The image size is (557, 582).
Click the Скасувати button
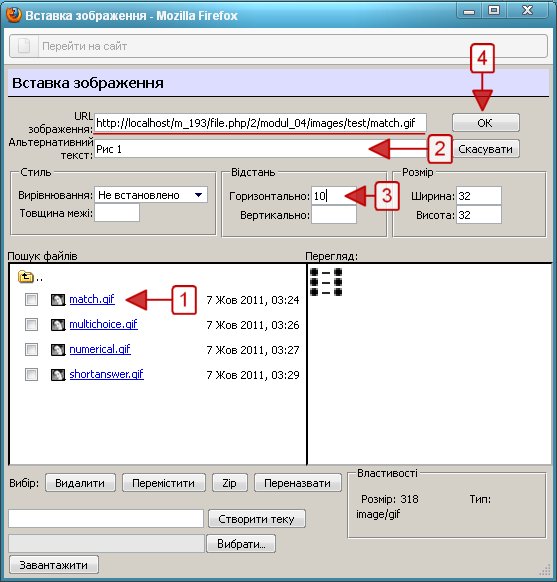click(x=485, y=149)
